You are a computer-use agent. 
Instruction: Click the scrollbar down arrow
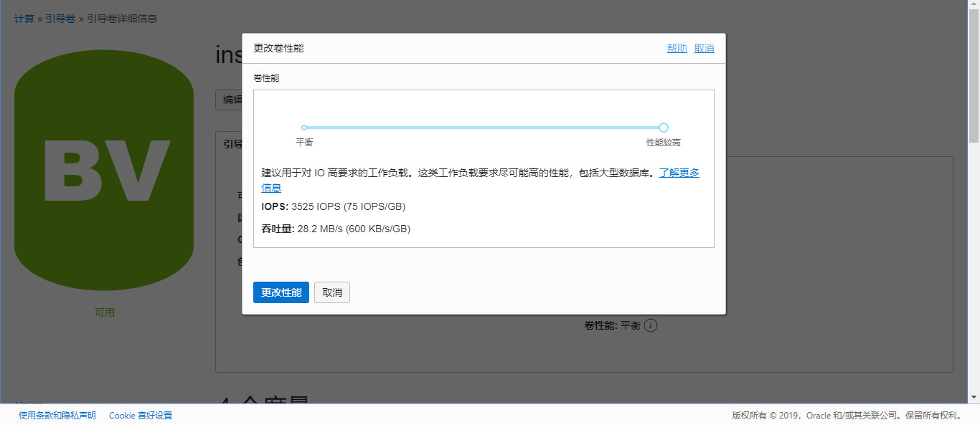click(974, 397)
